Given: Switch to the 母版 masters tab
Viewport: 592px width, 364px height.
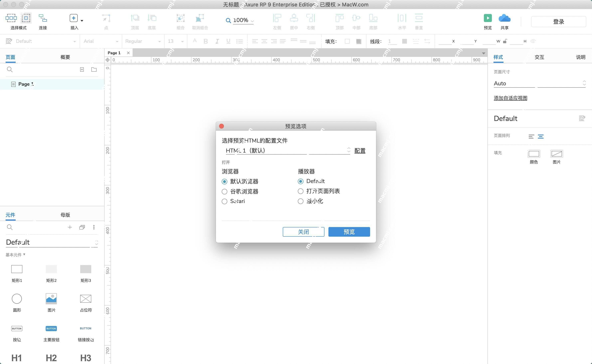Looking at the screenshot, I should pos(65,215).
